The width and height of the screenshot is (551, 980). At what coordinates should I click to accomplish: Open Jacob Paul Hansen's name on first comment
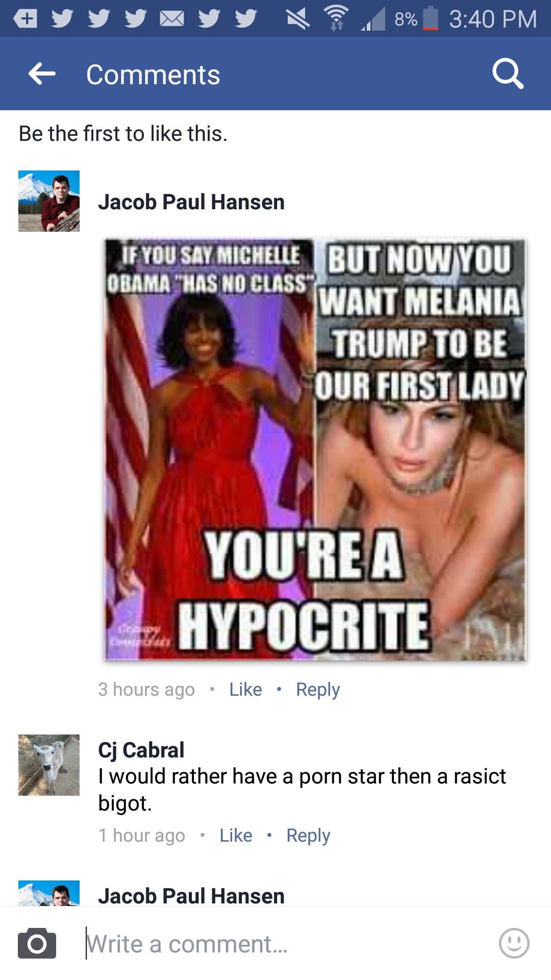pos(191,202)
